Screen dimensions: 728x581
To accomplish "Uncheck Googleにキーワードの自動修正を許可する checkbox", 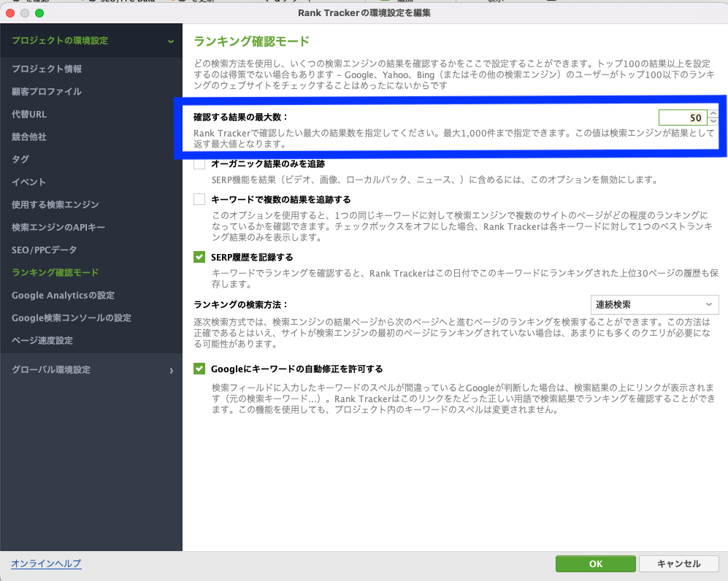I will (x=199, y=369).
